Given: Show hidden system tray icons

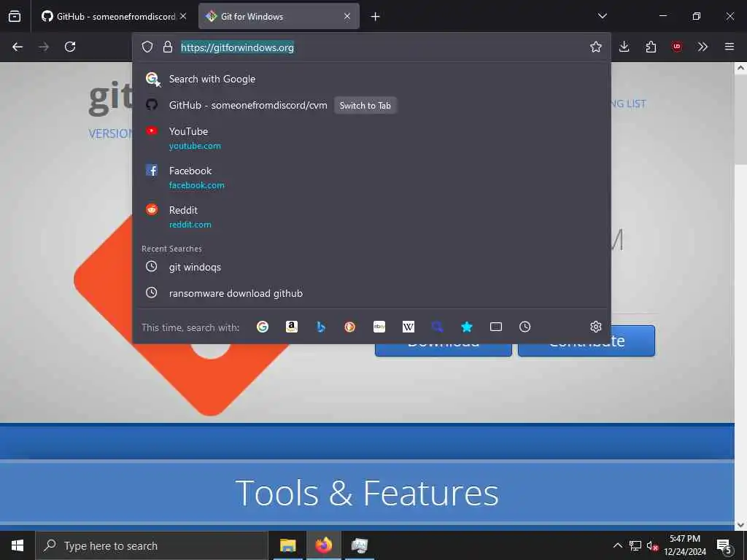Looking at the screenshot, I should coord(617,545).
